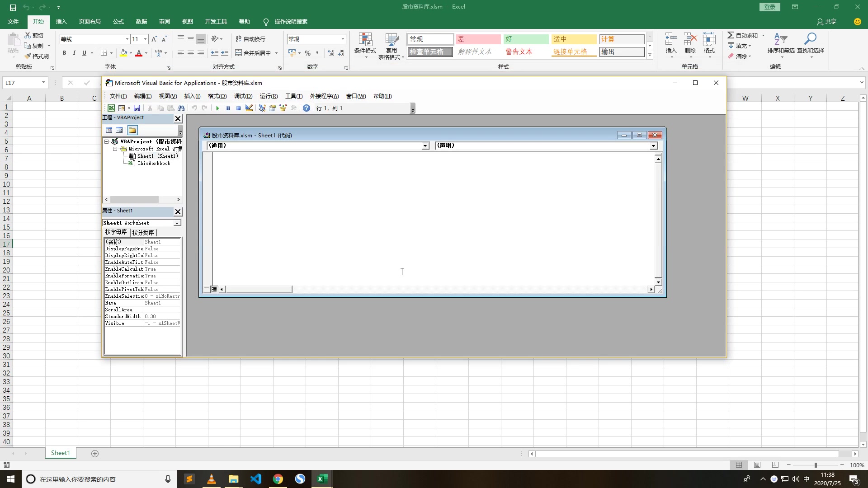
Task: Open Properties Window icon in VBA toolbar
Action: (273, 108)
